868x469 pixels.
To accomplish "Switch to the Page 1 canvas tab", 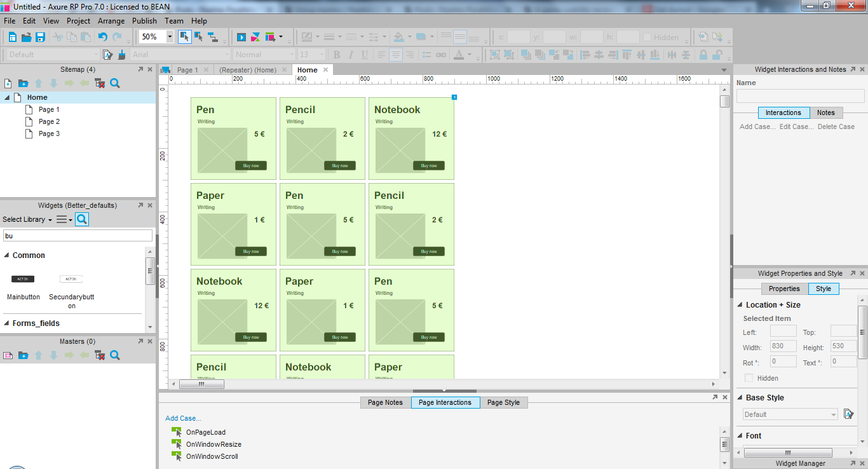I will tap(187, 70).
